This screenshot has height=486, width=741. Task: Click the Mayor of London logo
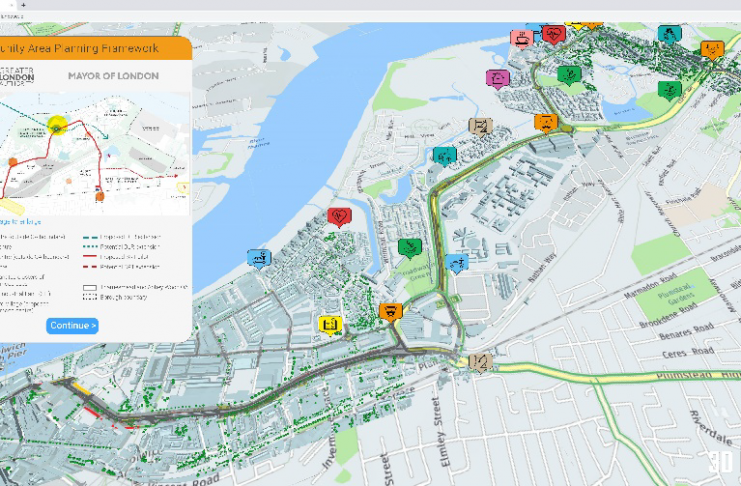coord(112,76)
